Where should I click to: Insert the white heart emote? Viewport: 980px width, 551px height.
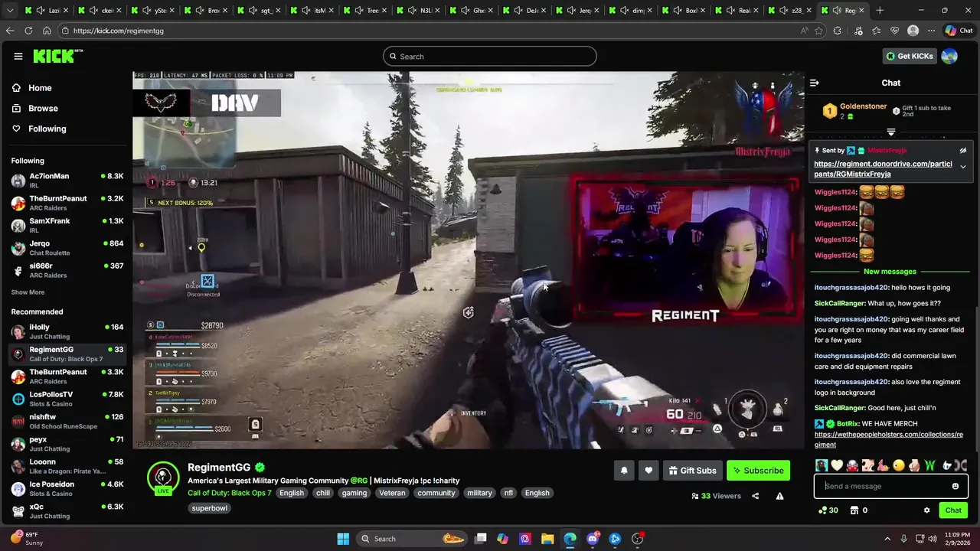pos(837,465)
